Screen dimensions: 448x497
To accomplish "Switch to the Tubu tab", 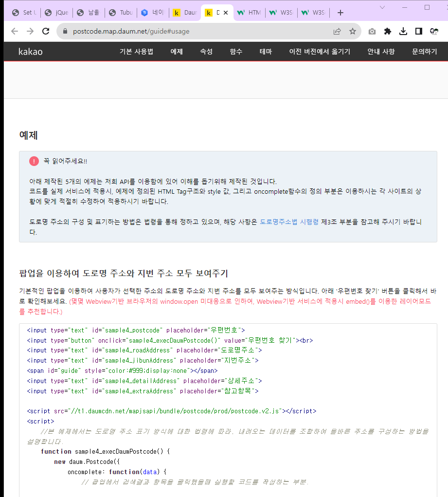I will 121,13.
